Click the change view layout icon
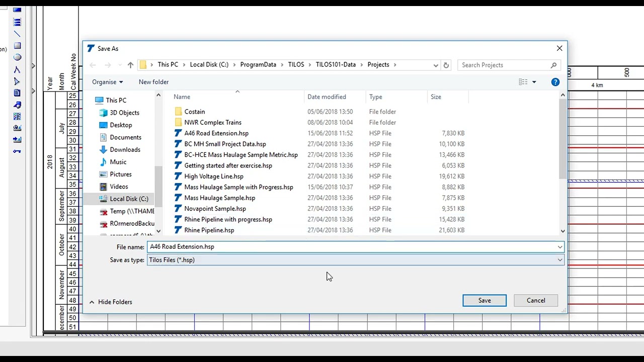644x362 pixels. click(x=523, y=82)
